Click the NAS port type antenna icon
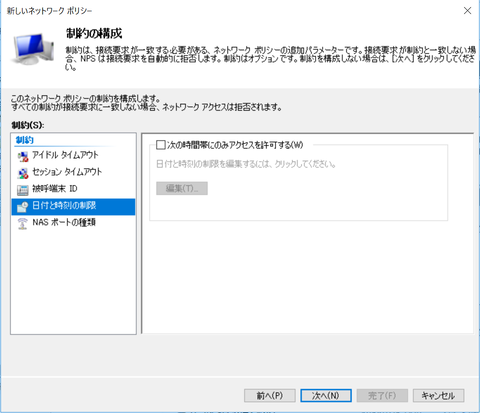This screenshot has width=480, height=413. [x=23, y=223]
